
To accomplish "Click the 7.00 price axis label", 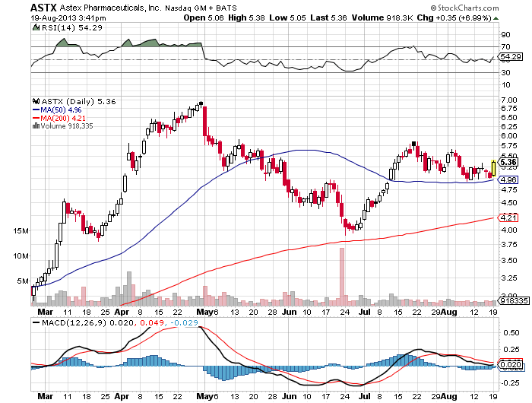I will click(x=509, y=100).
